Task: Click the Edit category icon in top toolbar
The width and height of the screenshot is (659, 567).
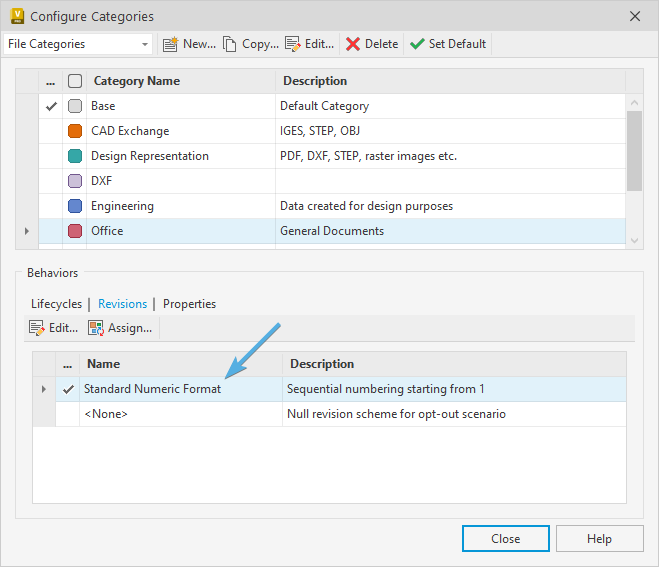Action: pos(293,44)
